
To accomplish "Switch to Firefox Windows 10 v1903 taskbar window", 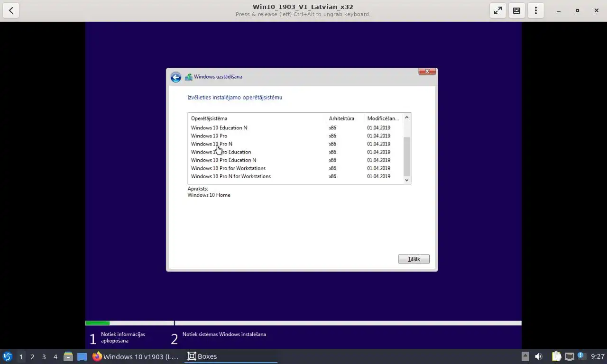I will 136,356.
